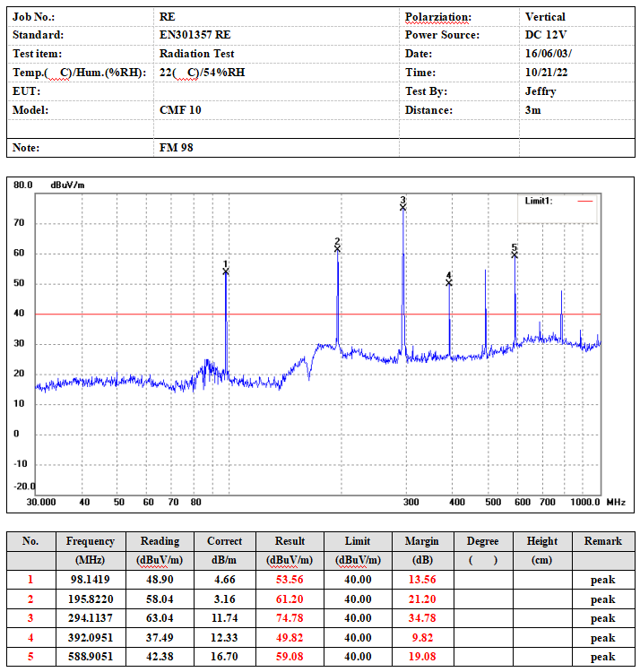The width and height of the screenshot is (640, 672).
Task: Click the red Limit1 legend line
Action: pos(585,201)
